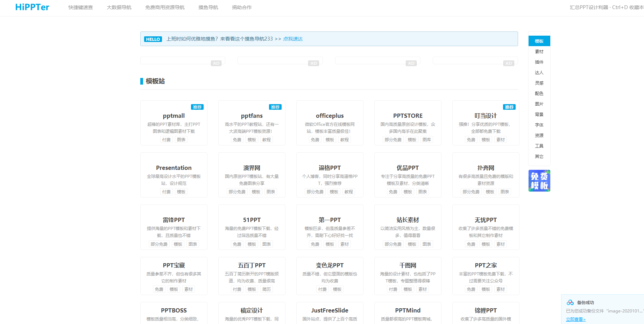Click the first AD placeholder banner
Viewport: 644px width, 324px height.
[183, 61]
